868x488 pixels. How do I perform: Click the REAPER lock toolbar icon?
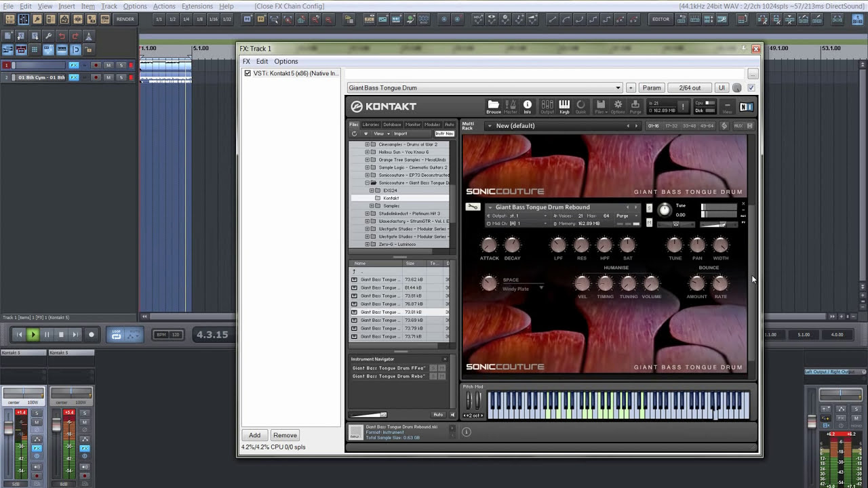point(89,49)
